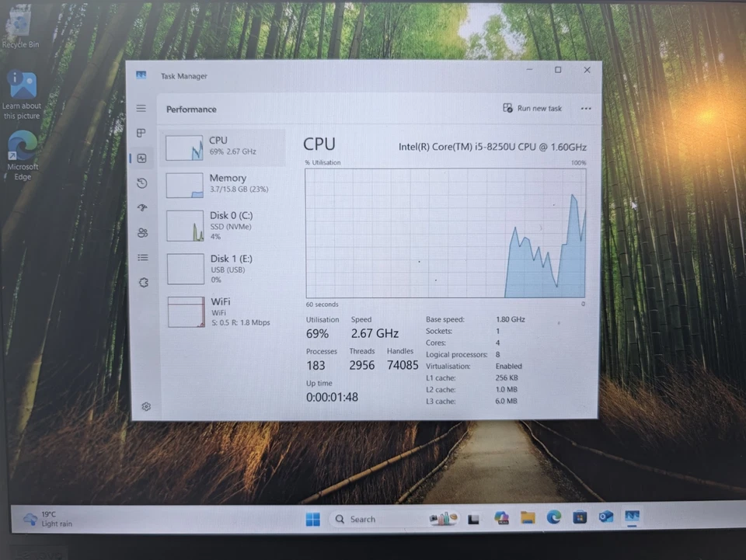Viewport: 746px width, 560px height.
Task: Select the WiFi resource entry
Action: click(223, 312)
